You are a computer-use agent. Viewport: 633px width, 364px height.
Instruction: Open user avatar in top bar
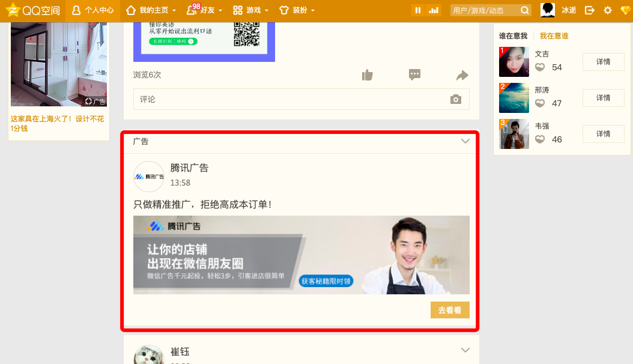click(547, 10)
